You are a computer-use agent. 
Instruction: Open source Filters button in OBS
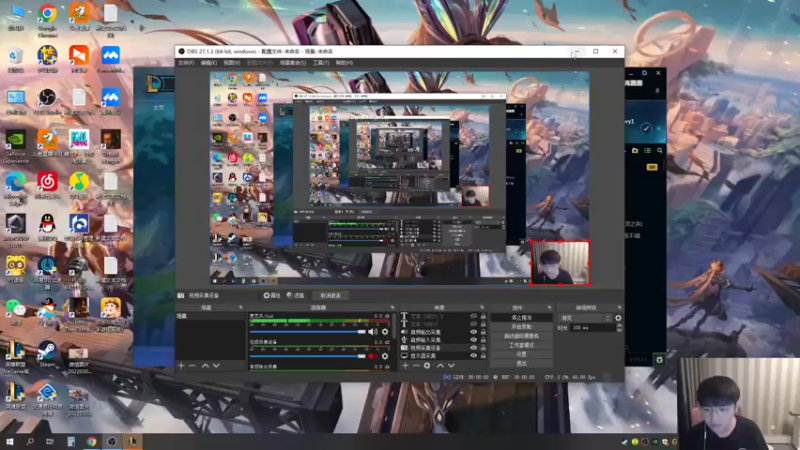click(x=295, y=295)
